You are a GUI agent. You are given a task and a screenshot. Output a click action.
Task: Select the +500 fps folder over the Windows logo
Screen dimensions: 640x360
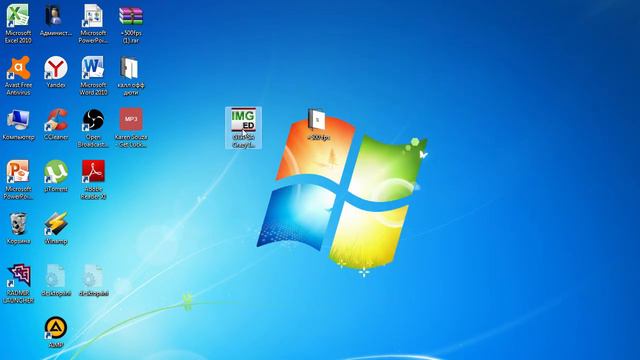click(x=318, y=124)
